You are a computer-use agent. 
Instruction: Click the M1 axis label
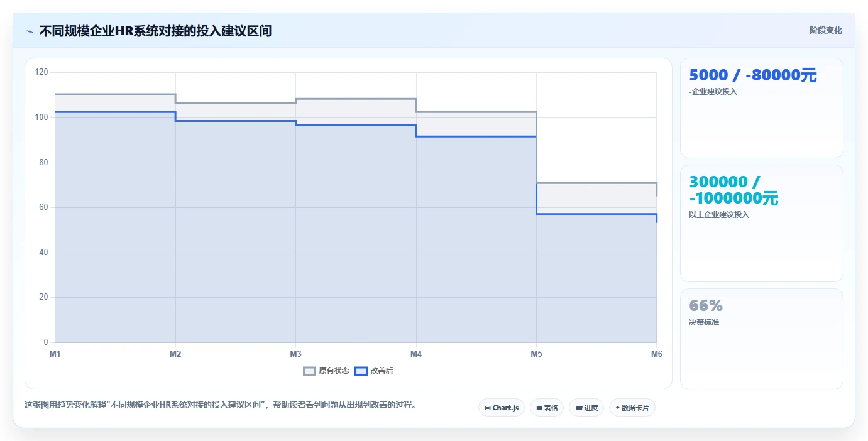[55, 354]
